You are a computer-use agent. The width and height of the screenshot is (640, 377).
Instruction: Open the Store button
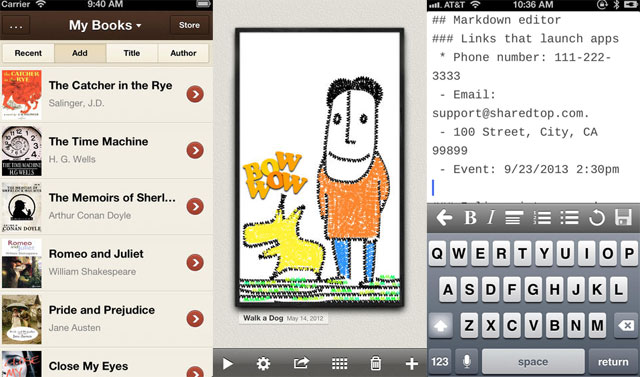[x=189, y=25]
